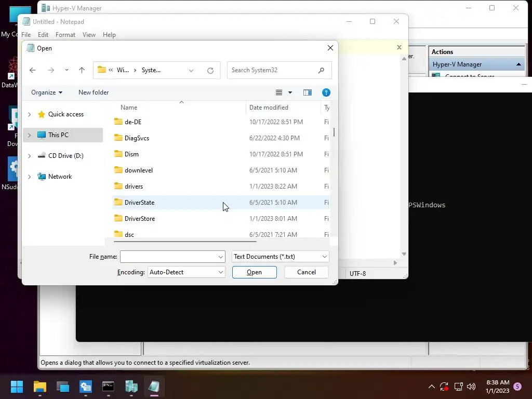Click the sync/update tray icon

click(x=444, y=387)
